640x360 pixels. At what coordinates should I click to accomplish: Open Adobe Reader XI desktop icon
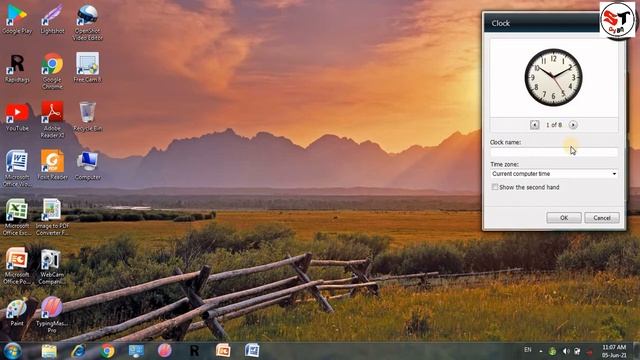52,120
